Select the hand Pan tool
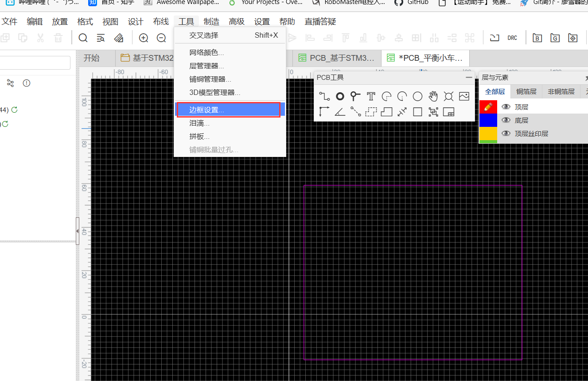 433,96
